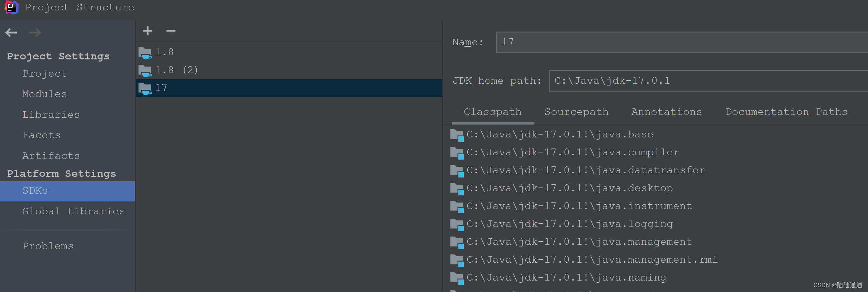The height and width of the screenshot is (292, 868).
Task: Open Global Libraries page
Action: click(74, 211)
